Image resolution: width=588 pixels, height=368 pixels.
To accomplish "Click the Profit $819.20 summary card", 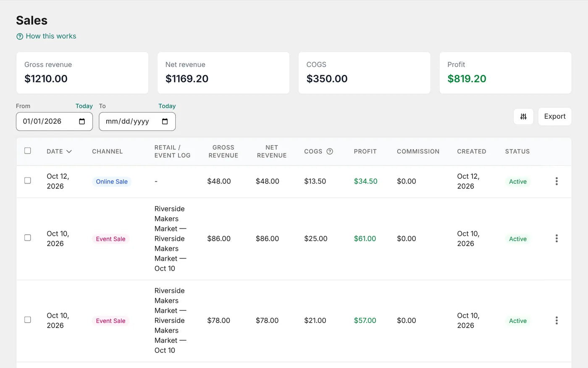I will pos(505,73).
